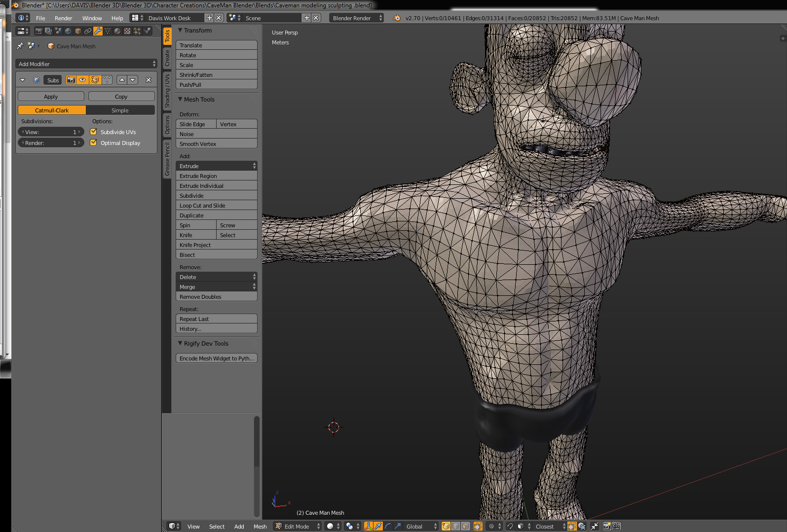Click the Apply modifier button
The width and height of the screenshot is (787, 532).
click(51, 96)
